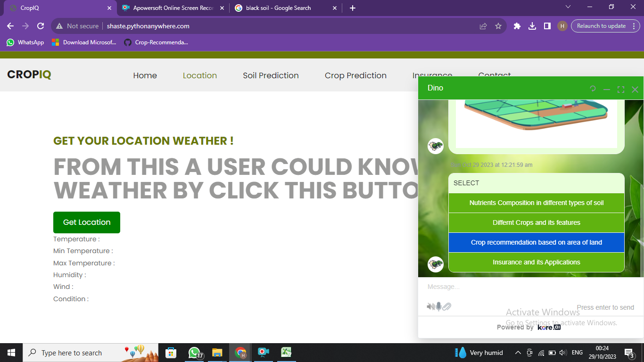Expand the Dino chat to fullscreen
This screenshot has height=362, width=644.
[621, 90]
